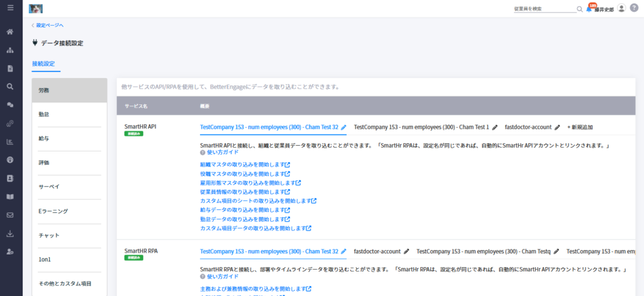Open the dashboard gauge sidebar icon
This screenshot has width=644, height=296.
pyautogui.click(x=11, y=160)
